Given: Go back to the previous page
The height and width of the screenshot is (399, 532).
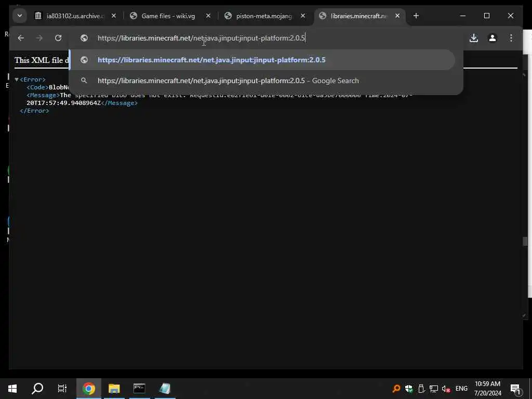Looking at the screenshot, I should [21, 38].
